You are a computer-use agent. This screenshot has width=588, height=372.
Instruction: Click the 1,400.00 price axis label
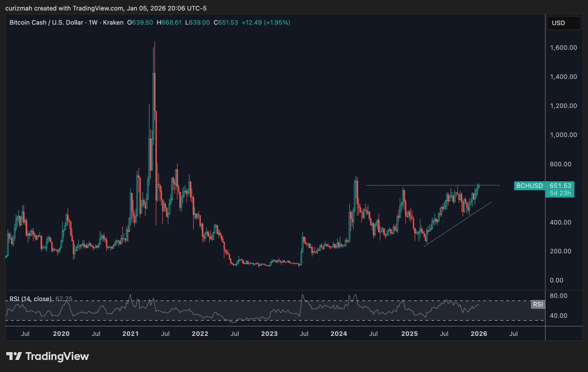pos(564,77)
